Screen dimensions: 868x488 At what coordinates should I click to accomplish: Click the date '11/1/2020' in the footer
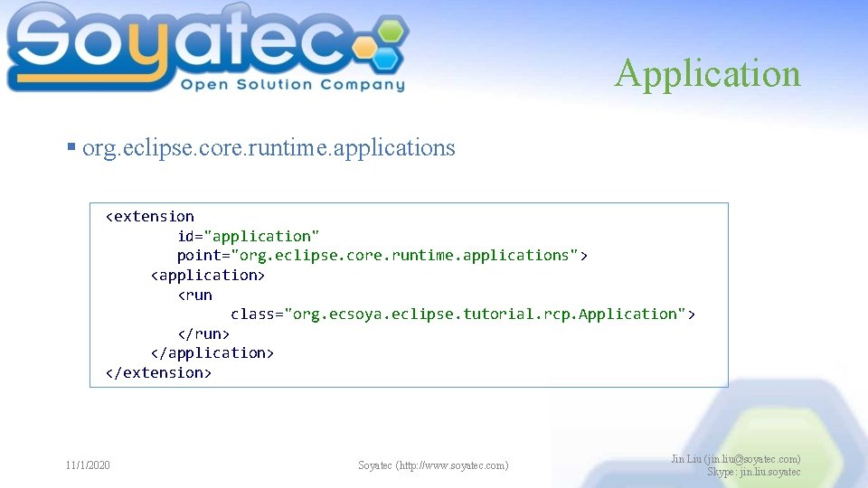(x=88, y=465)
